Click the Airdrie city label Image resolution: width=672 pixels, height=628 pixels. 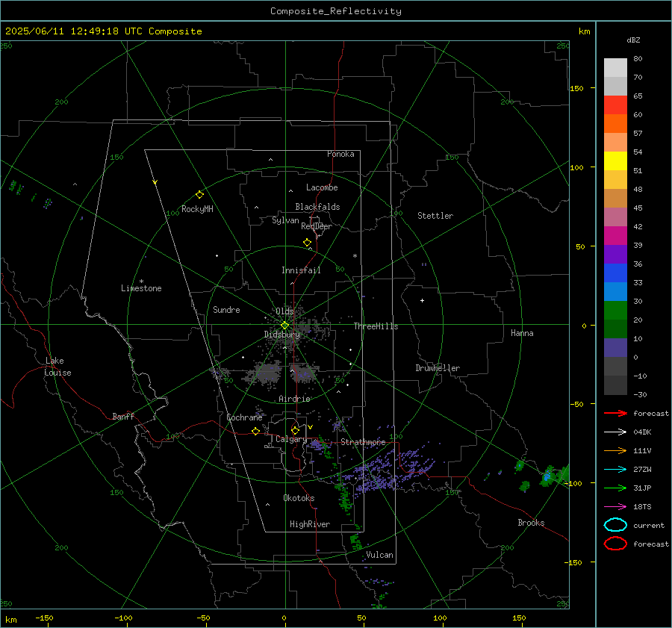[294, 399]
